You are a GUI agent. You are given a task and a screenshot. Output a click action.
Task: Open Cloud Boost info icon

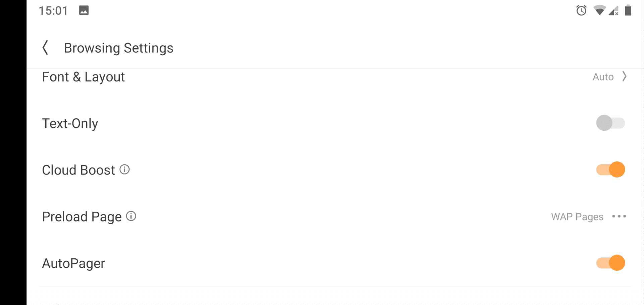(125, 169)
